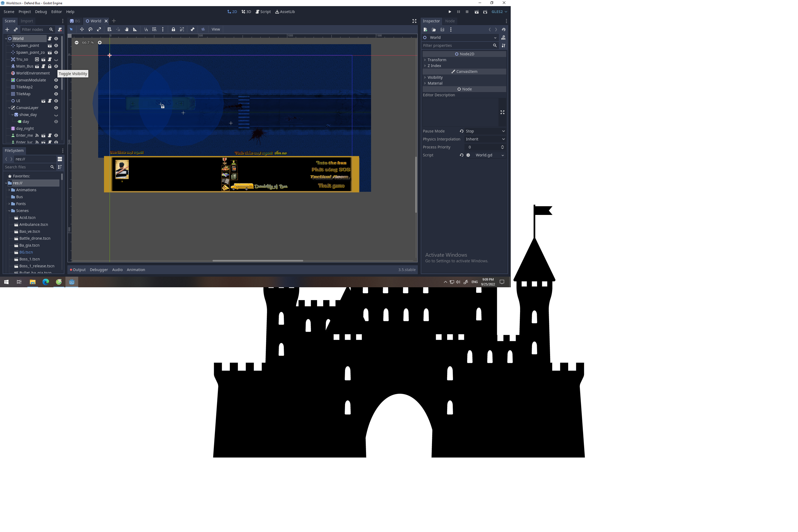798x532 pixels.
Task: Switch to 3D workspace
Action: click(246, 11)
